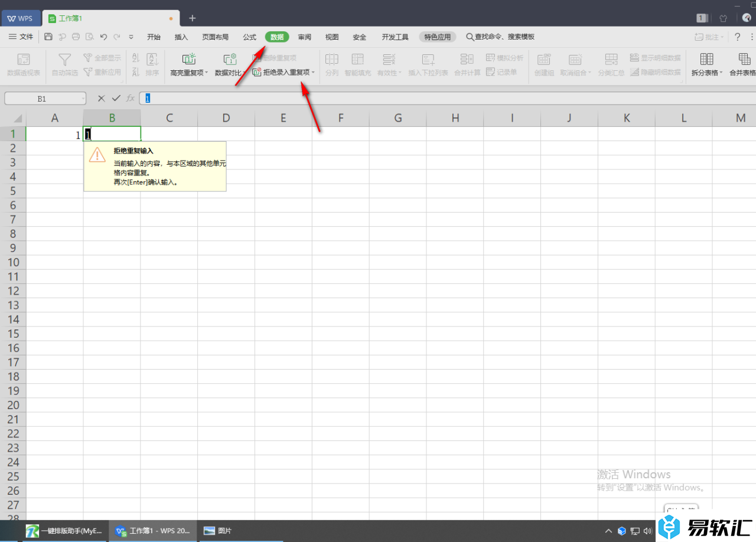Click the Save icon in quick access toolbar
The image size is (756, 542).
point(48,37)
